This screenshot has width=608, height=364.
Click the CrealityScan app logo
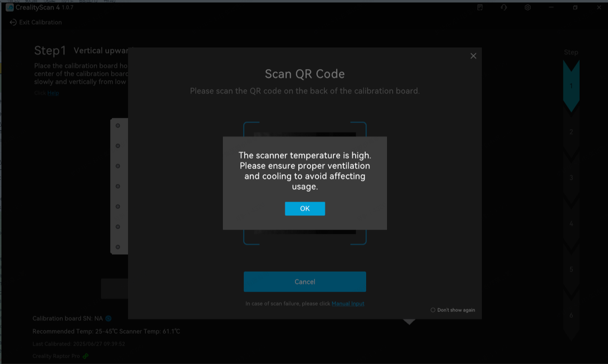point(9,8)
